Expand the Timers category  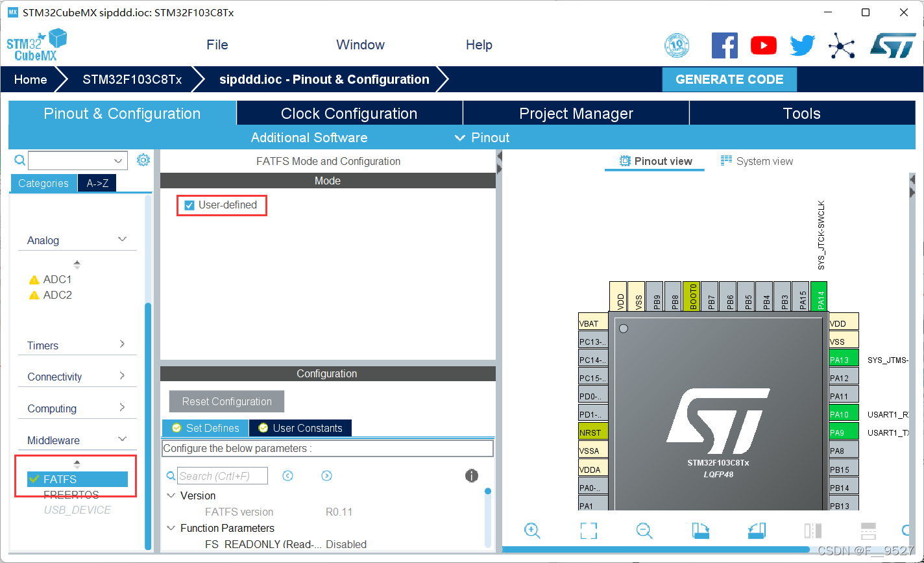[x=122, y=344]
